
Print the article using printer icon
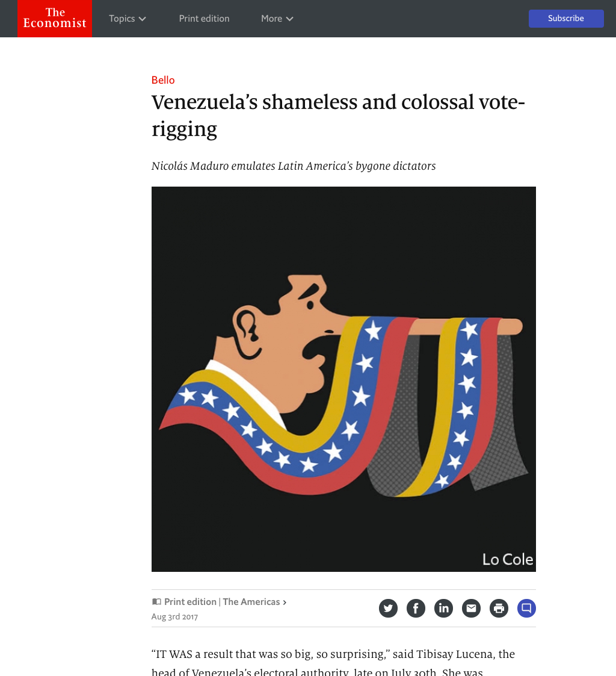coord(499,609)
